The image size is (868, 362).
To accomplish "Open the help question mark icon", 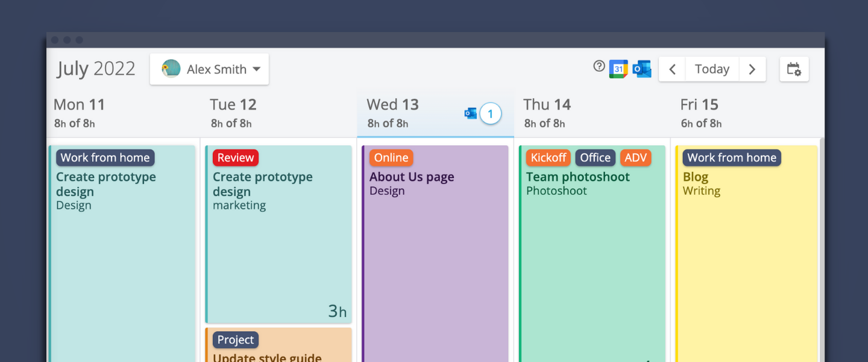I will (599, 66).
